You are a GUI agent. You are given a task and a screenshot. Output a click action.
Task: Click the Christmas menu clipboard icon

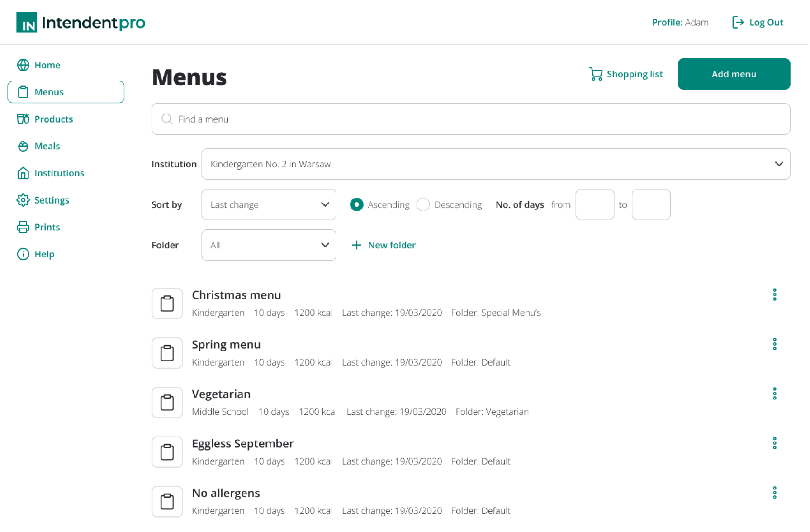(x=167, y=304)
